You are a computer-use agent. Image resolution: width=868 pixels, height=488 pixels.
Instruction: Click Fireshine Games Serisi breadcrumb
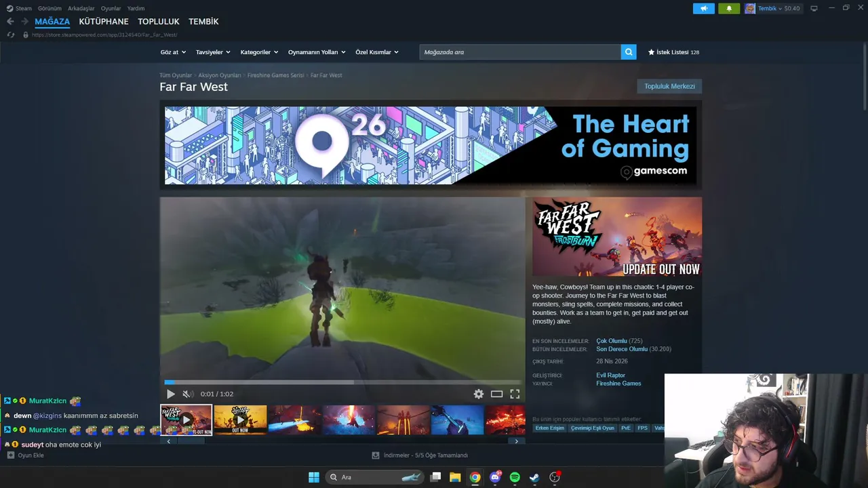[276, 75]
